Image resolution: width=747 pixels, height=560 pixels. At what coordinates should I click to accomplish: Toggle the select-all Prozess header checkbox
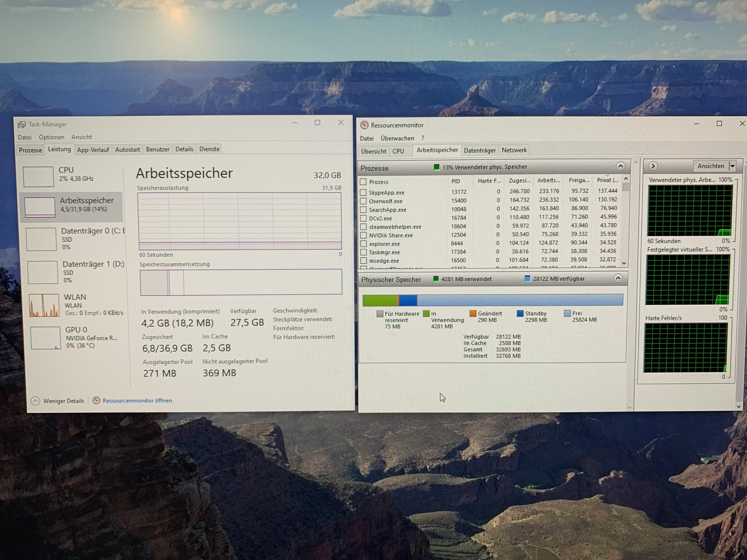[363, 182]
